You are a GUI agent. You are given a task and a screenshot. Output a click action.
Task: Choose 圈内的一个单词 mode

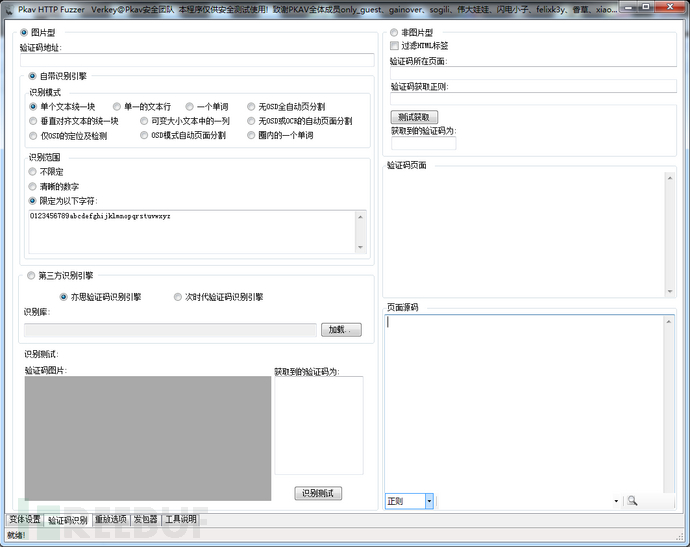click(x=251, y=136)
